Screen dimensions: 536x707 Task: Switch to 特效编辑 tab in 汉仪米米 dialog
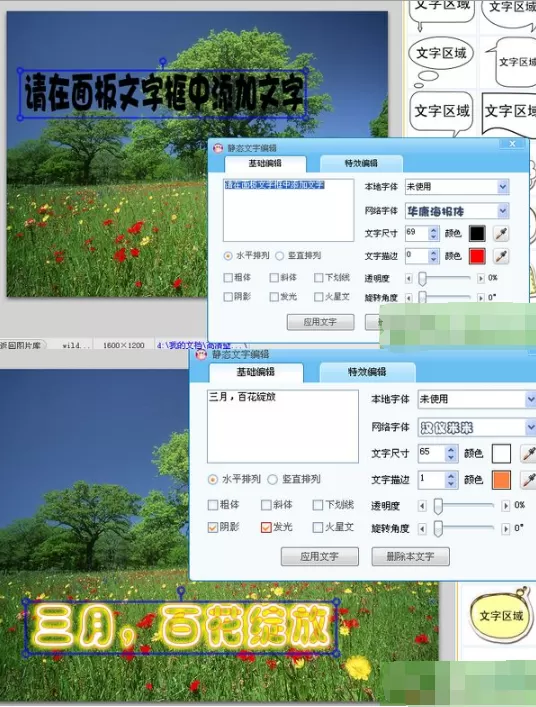tap(367, 372)
